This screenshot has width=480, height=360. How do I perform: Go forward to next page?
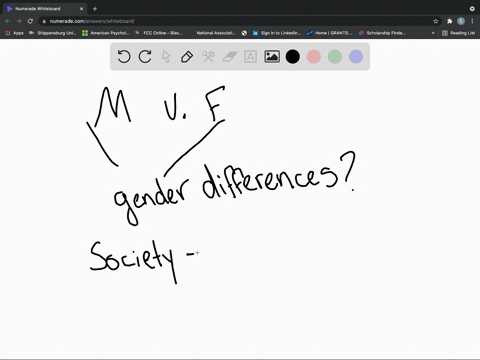(x=19, y=21)
